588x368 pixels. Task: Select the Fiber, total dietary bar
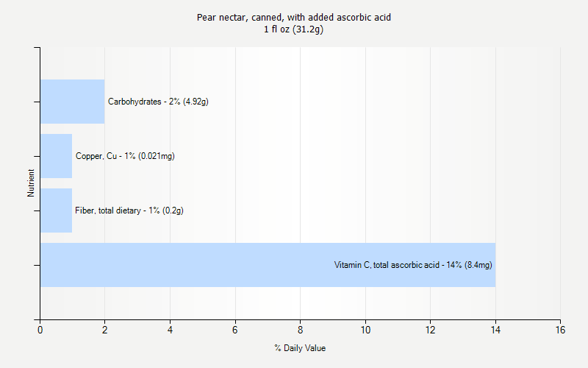pyautogui.click(x=56, y=210)
